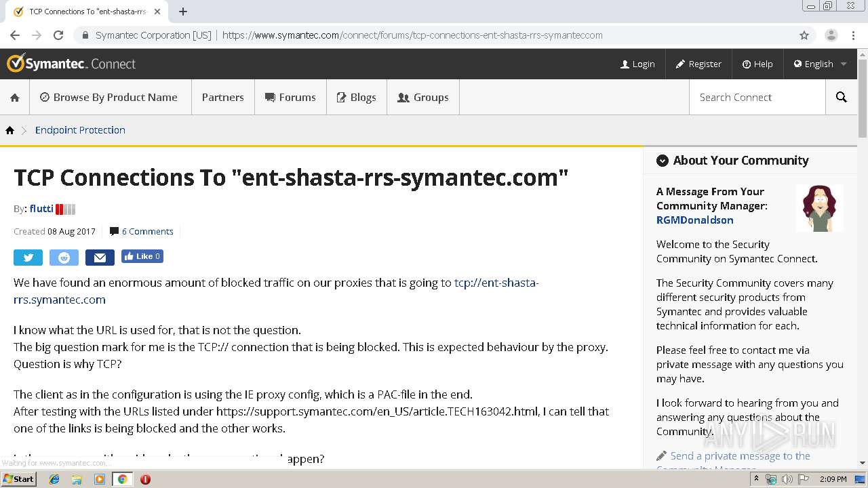868x488 pixels.
Task: Open the Windows Start menu
Action: pyautogui.click(x=18, y=479)
